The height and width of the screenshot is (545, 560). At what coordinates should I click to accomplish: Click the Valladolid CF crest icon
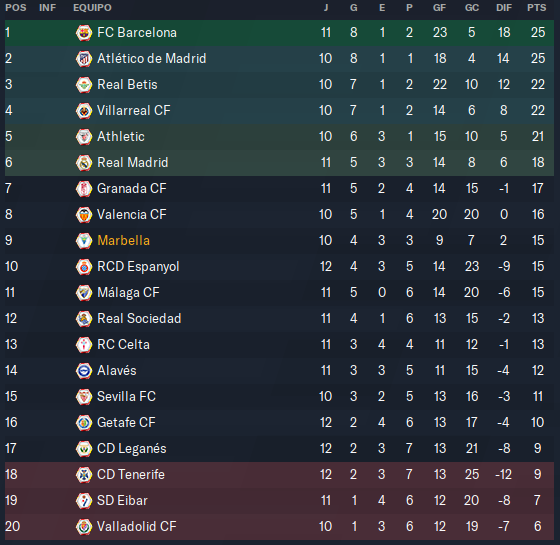[x=84, y=527]
